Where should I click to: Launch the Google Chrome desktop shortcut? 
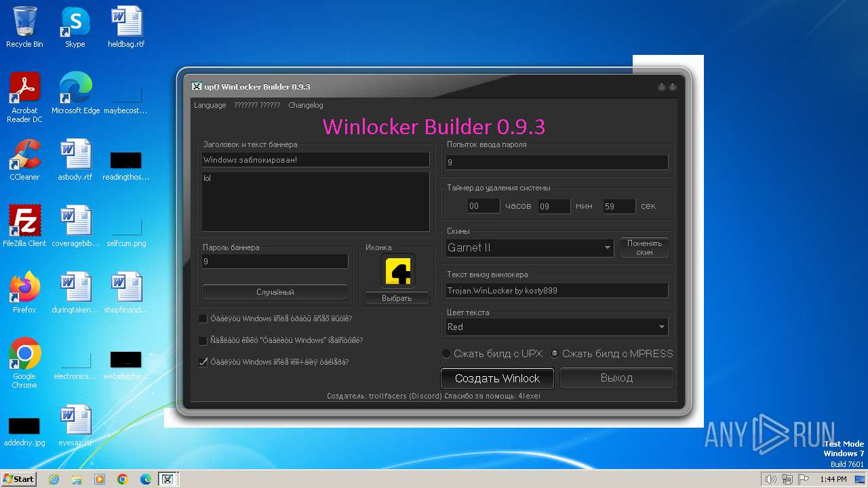24,363
